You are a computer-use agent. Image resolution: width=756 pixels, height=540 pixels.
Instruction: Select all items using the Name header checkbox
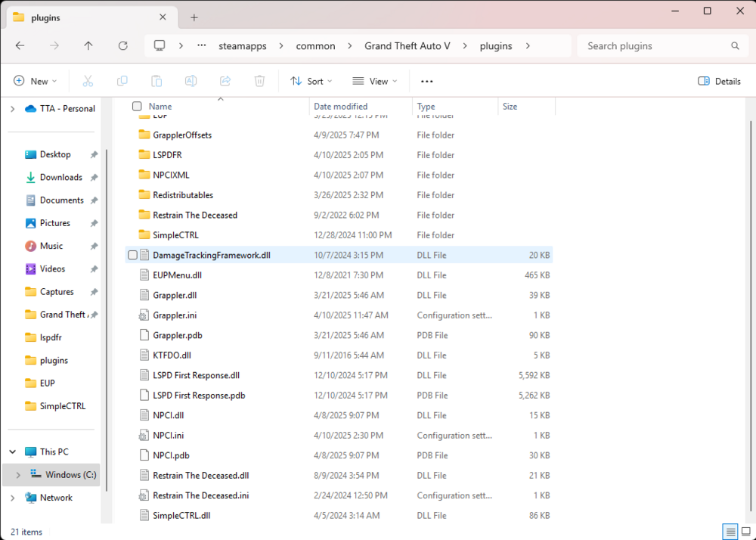click(137, 106)
